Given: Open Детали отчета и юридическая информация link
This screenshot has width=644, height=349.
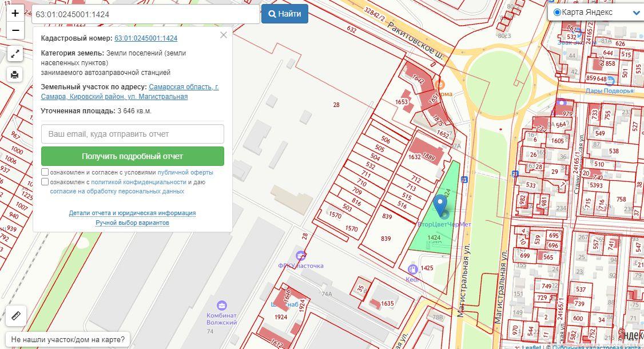Looking at the screenshot, I should [132, 213].
